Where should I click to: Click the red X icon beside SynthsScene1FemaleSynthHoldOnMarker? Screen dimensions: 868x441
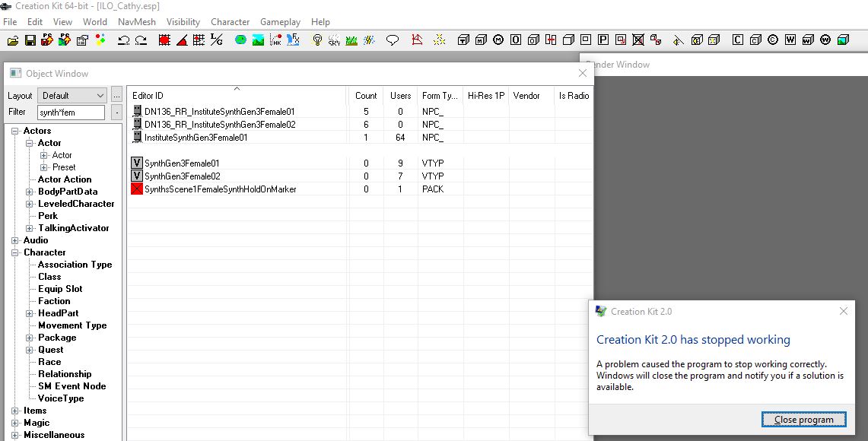[137, 189]
